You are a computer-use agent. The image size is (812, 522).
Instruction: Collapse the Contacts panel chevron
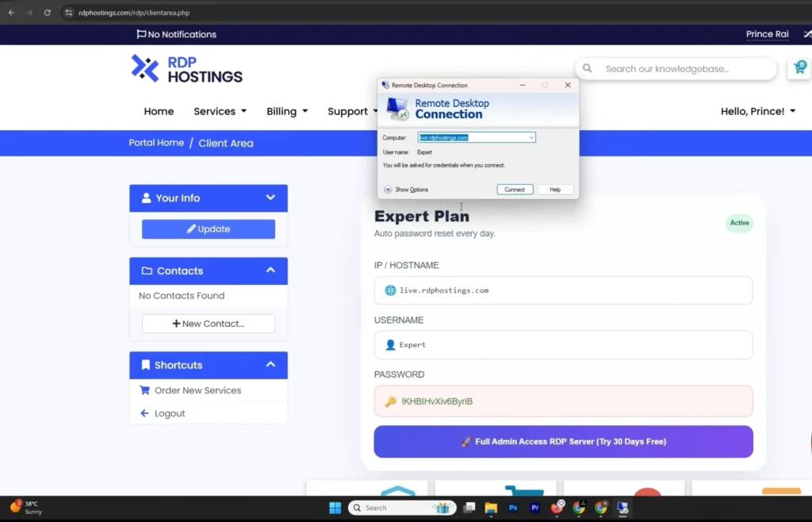[x=270, y=271]
